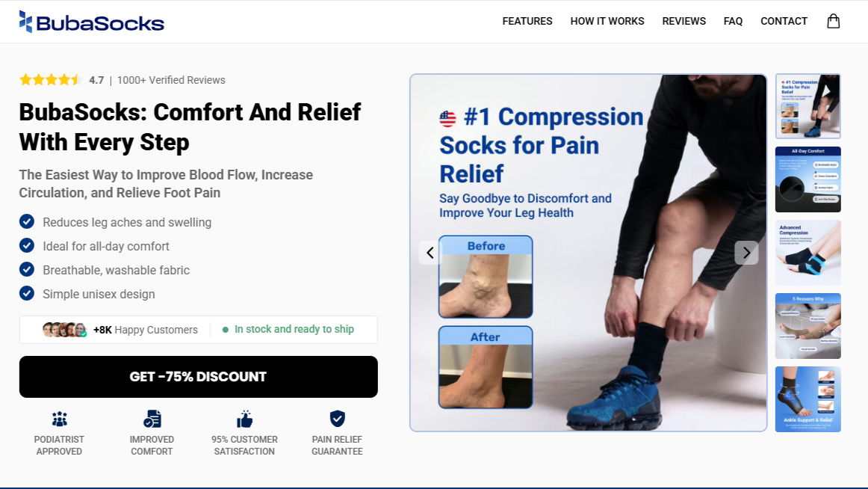Click the Podiatrist Approved people icon

[59, 419]
